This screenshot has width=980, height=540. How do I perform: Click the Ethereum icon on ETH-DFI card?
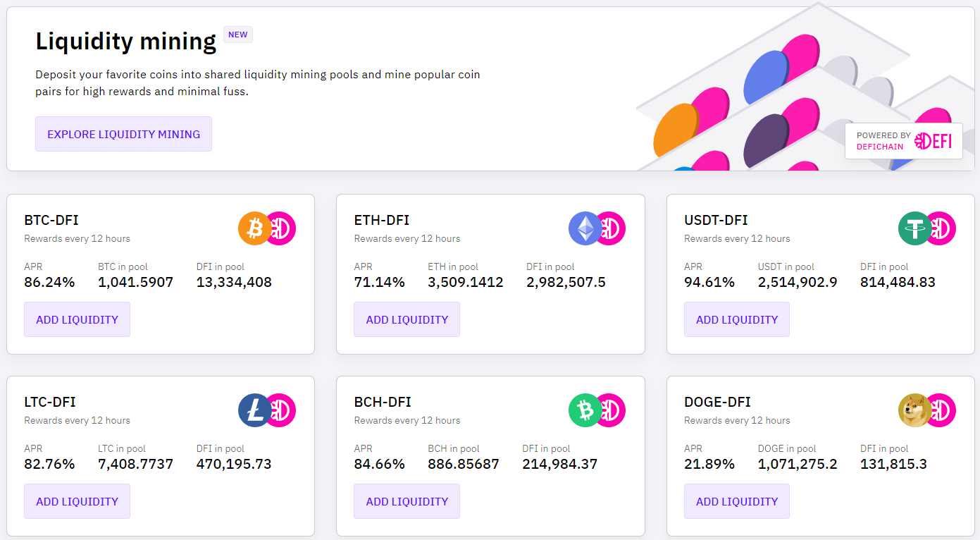584,228
